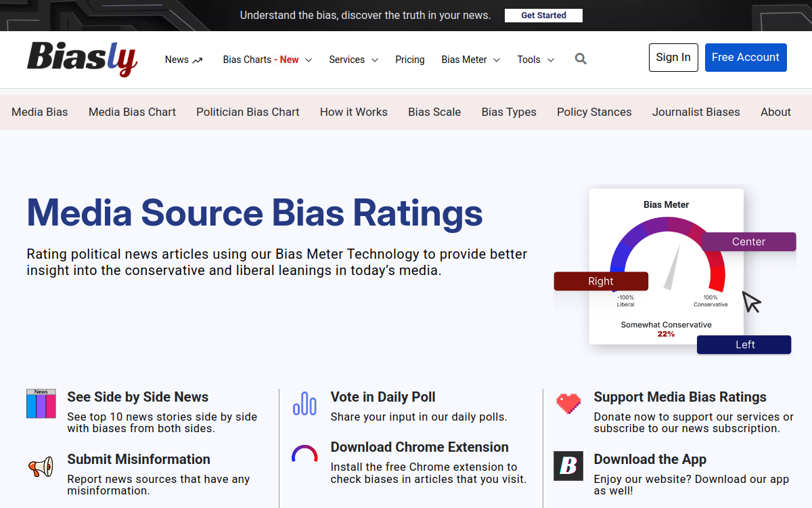This screenshot has height=508, width=812.
Task: Click the Right label on Bias Meter
Action: tap(601, 281)
